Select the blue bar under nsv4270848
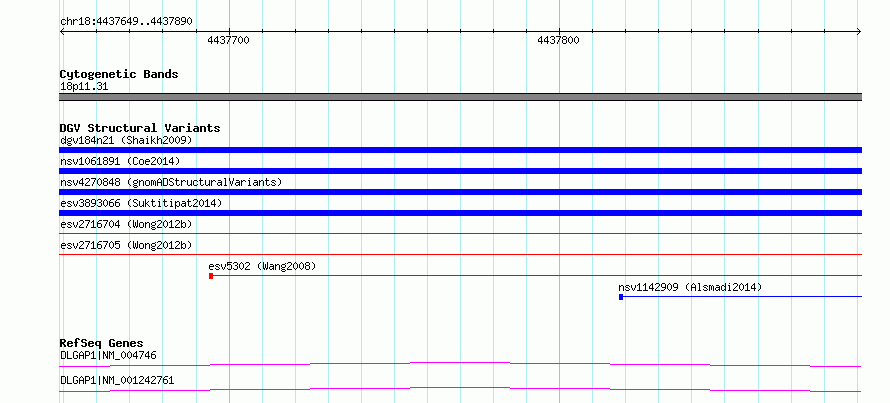 [460, 192]
